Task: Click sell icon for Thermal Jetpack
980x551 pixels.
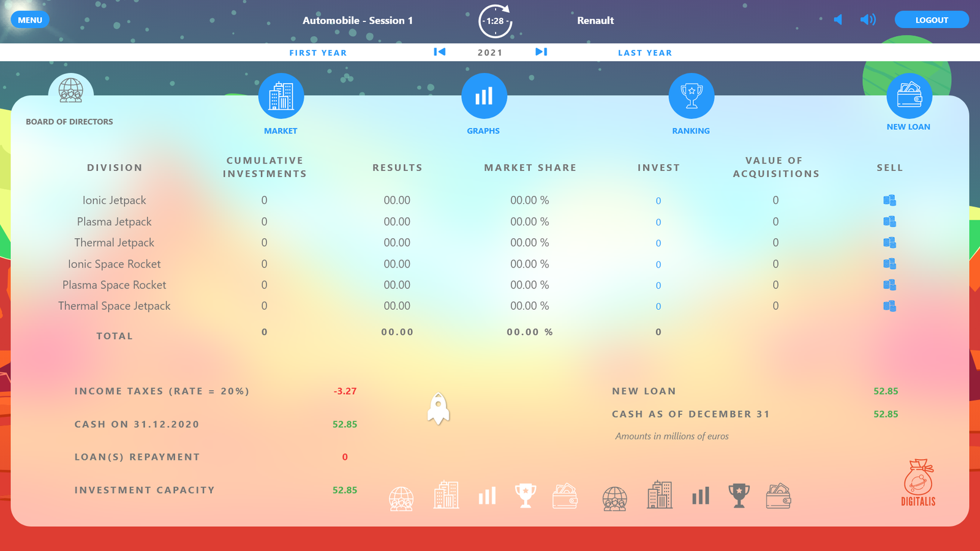Action: tap(889, 242)
